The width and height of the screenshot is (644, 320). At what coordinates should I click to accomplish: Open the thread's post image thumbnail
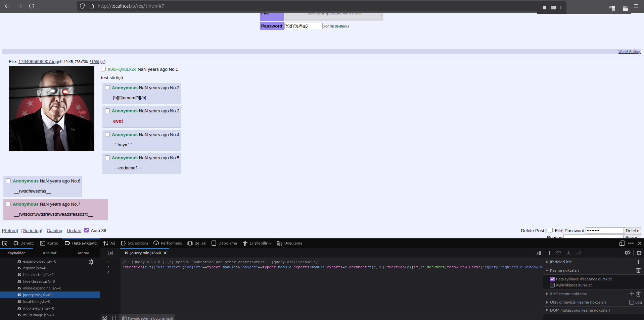tap(51, 108)
